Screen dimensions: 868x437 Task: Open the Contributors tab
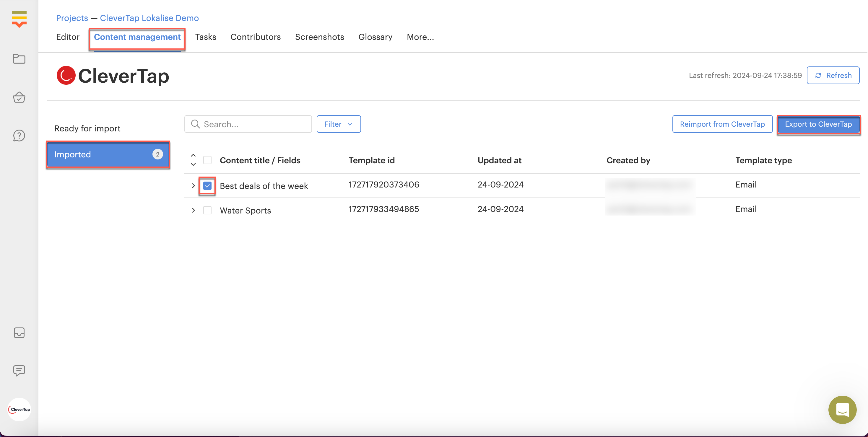coord(256,37)
